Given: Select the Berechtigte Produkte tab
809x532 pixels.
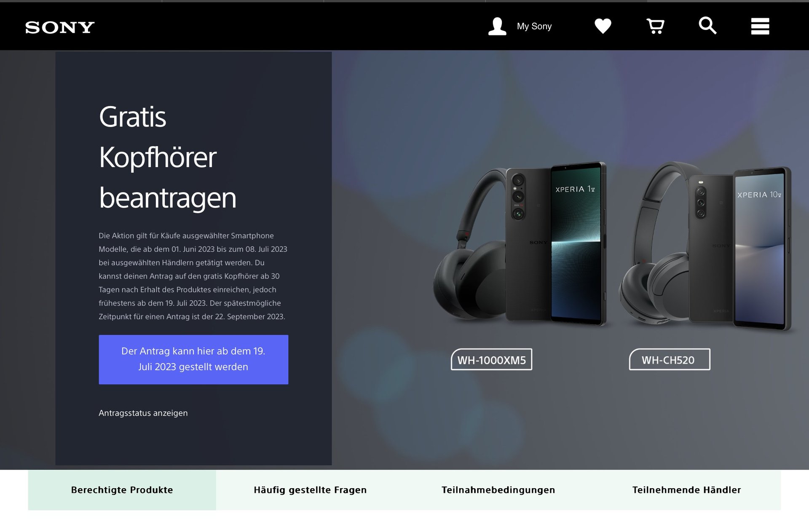Looking at the screenshot, I should [x=122, y=490].
